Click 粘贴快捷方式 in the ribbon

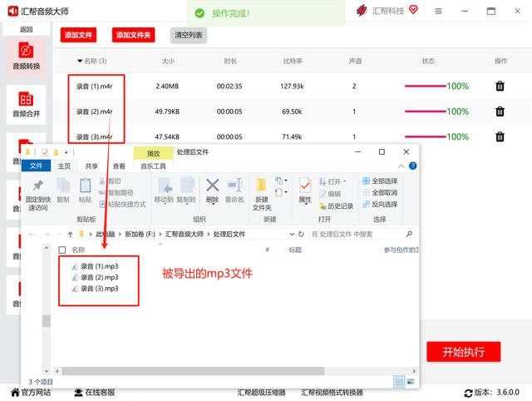tap(123, 204)
